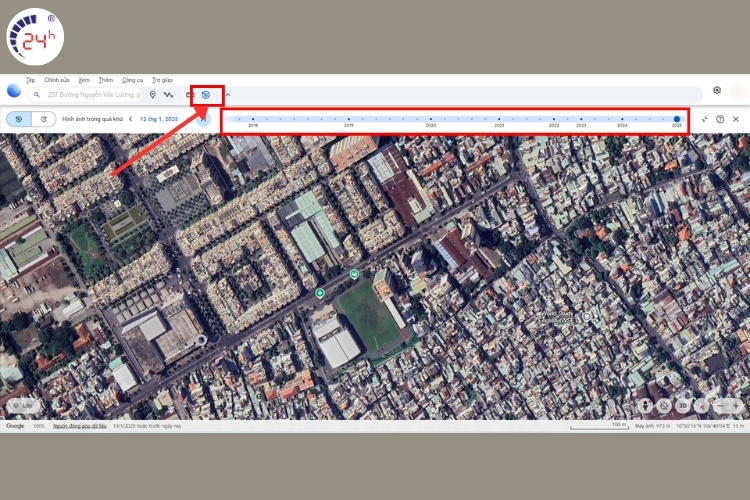Zoom in with plus button
The image size is (750, 500).
(736, 406)
